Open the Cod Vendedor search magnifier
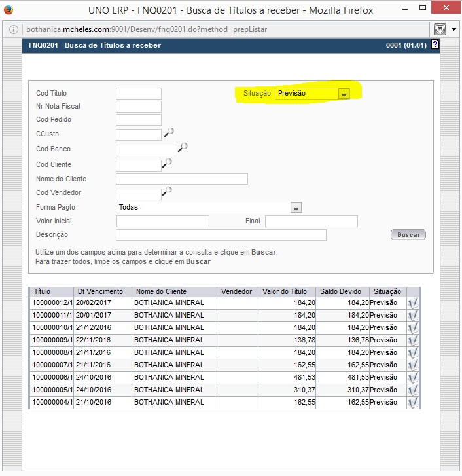 (x=168, y=191)
